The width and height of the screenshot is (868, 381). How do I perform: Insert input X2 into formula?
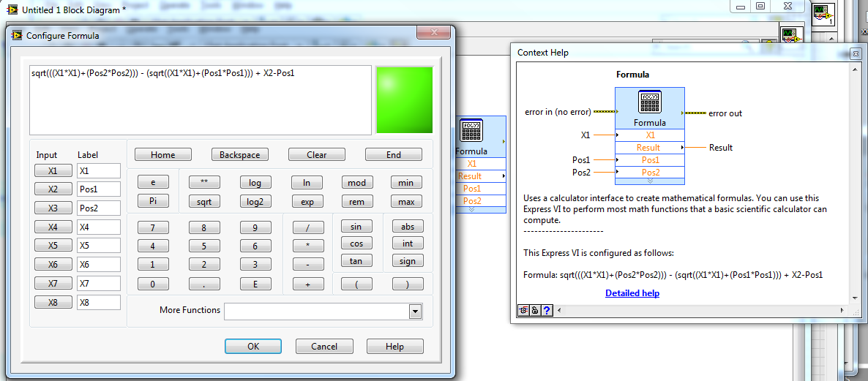(x=53, y=189)
